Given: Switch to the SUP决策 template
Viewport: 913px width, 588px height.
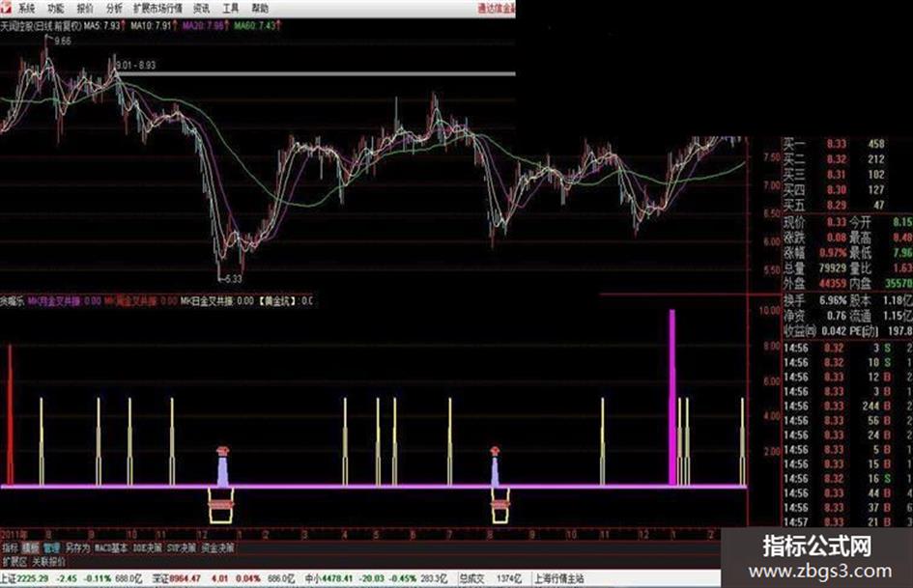Looking at the screenshot, I should click(182, 547).
